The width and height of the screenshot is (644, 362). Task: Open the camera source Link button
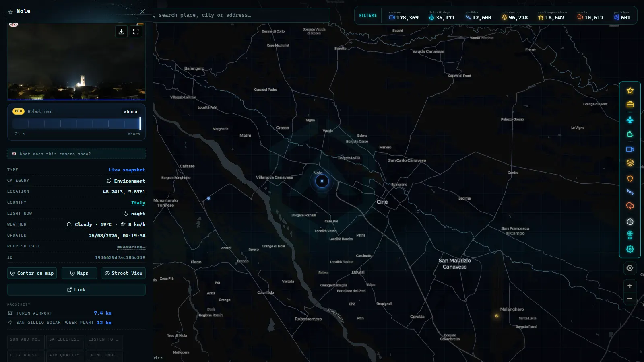76,290
